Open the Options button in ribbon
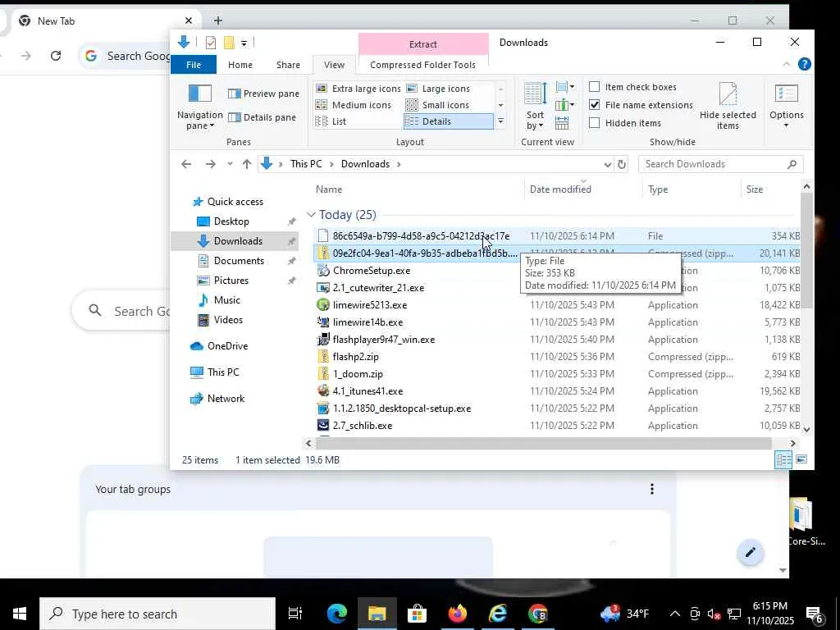Image resolution: width=840 pixels, height=630 pixels. pyautogui.click(x=786, y=106)
